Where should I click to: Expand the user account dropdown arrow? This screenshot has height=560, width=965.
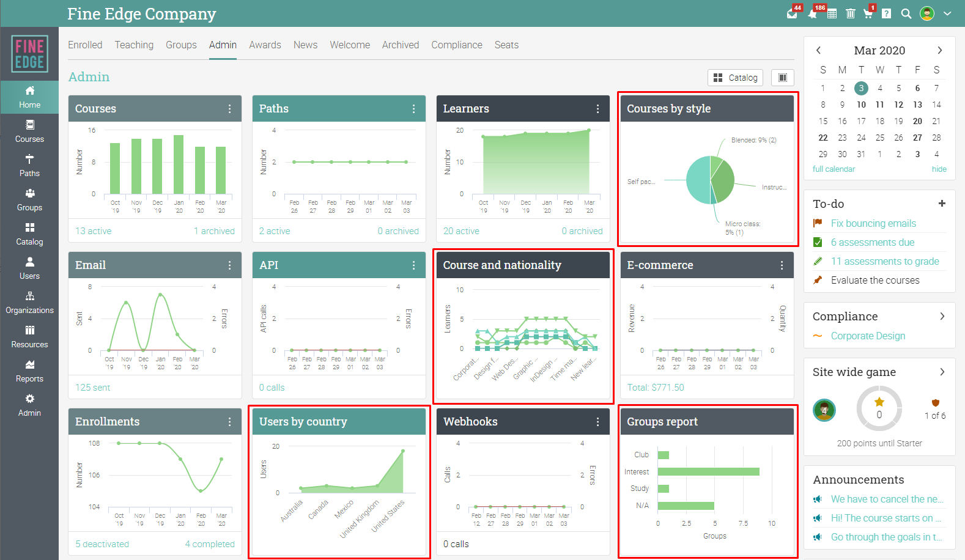tap(947, 13)
